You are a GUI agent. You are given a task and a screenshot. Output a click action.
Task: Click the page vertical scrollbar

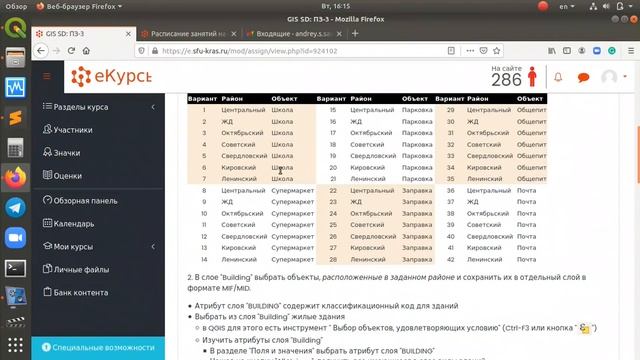[x=638, y=154]
